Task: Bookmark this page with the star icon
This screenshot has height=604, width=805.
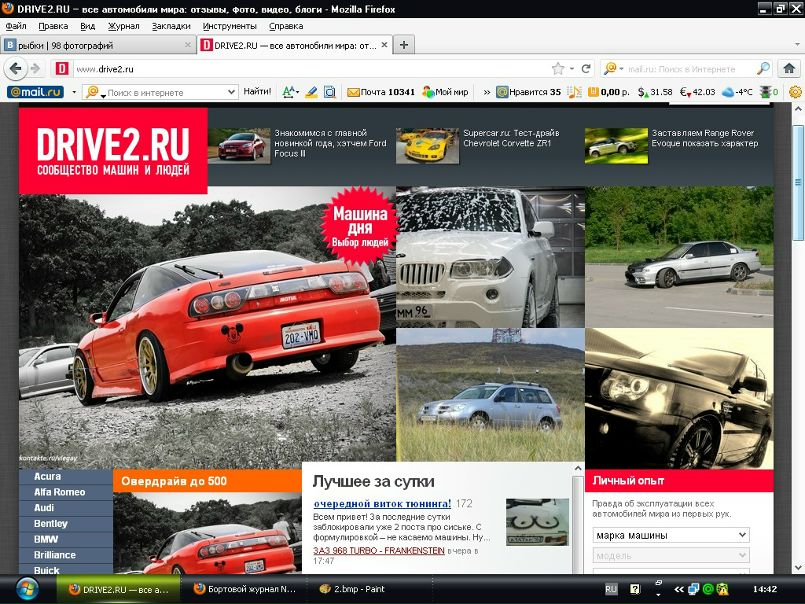Action: [558, 69]
